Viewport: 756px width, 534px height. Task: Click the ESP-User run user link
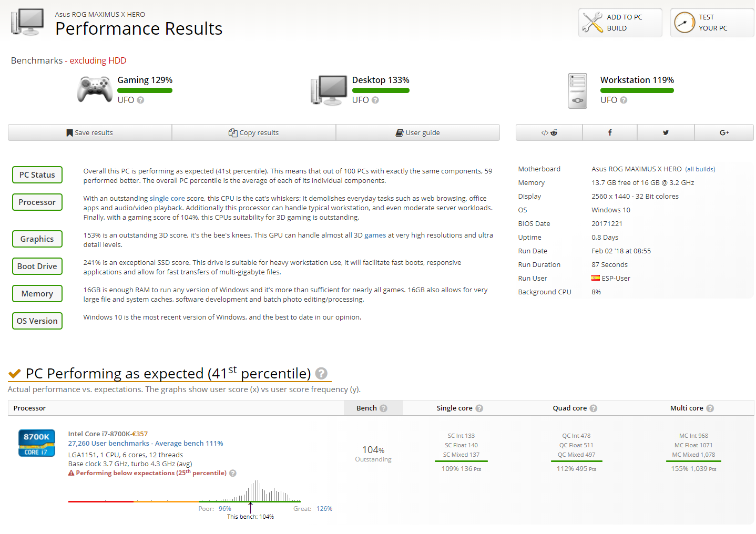[x=616, y=278]
